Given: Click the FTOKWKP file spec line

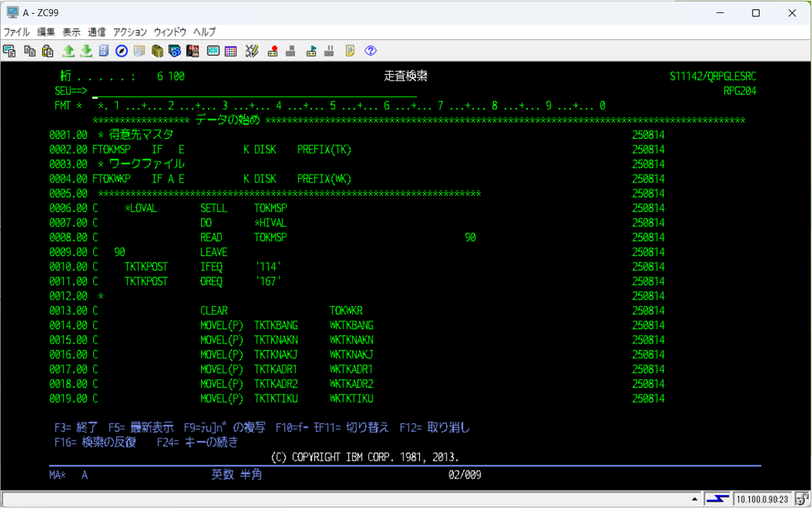Looking at the screenshot, I should pyautogui.click(x=222, y=179).
